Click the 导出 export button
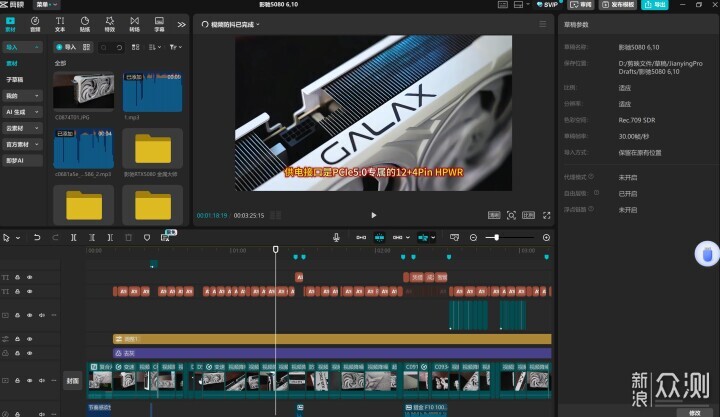720x417 pixels. 655,5
